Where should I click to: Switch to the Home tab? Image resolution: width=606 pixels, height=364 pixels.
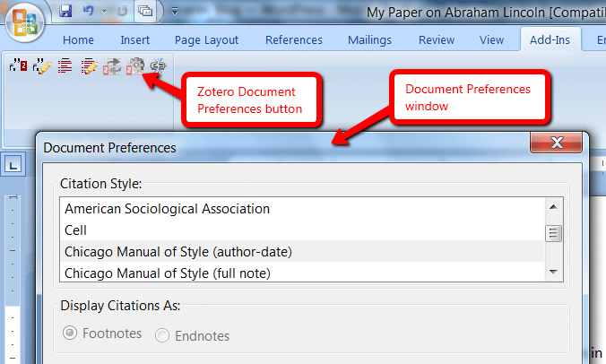coord(79,40)
